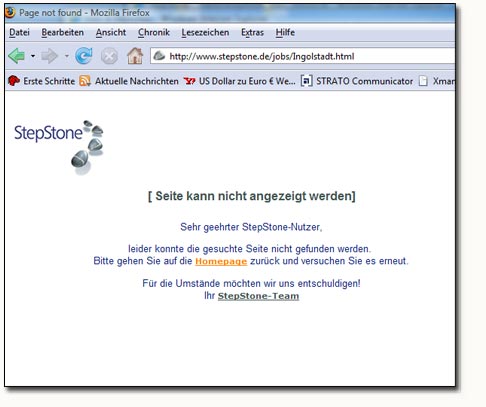
Task: Click the StepStone-Team link
Action: coord(258,296)
